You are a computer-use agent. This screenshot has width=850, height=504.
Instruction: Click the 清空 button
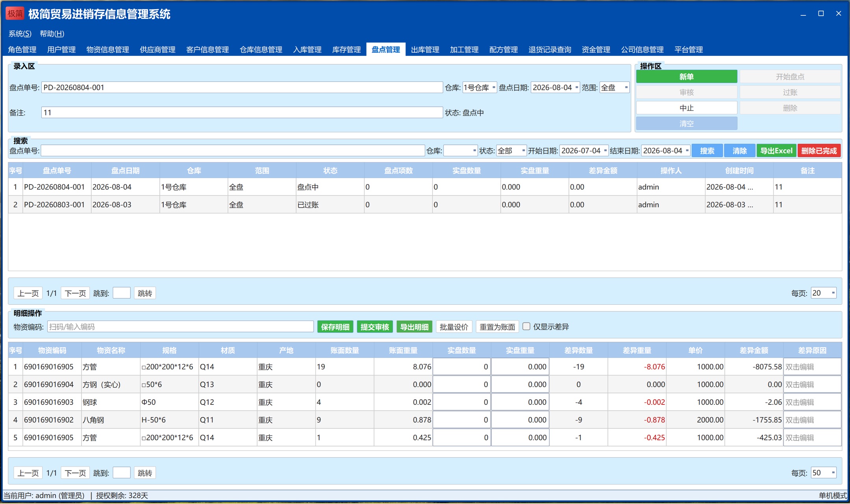pos(687,124)
